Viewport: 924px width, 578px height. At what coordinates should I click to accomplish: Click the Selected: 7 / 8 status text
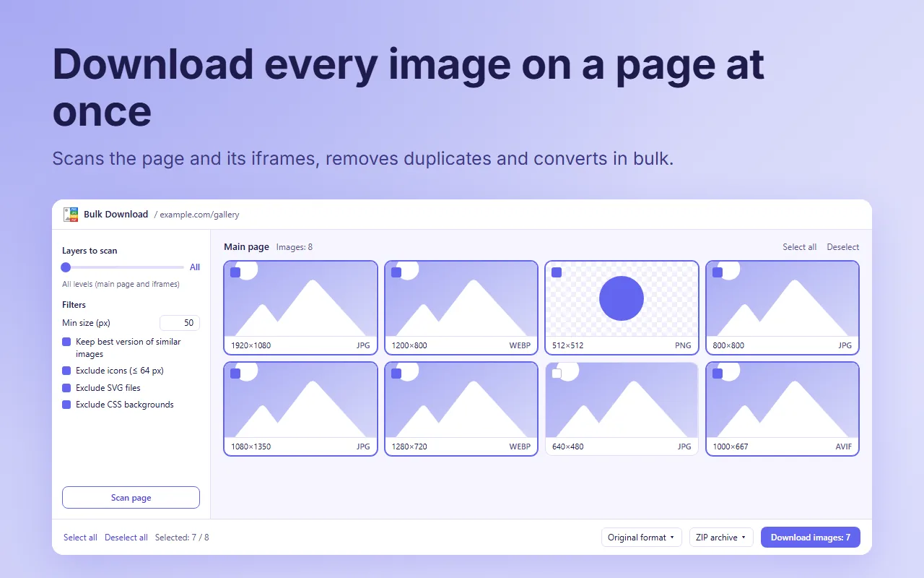(x=182, y=538)
